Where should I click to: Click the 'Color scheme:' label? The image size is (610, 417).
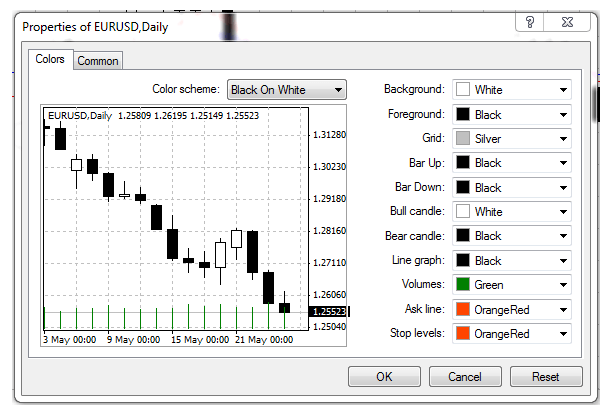click(x=186, y=89)
